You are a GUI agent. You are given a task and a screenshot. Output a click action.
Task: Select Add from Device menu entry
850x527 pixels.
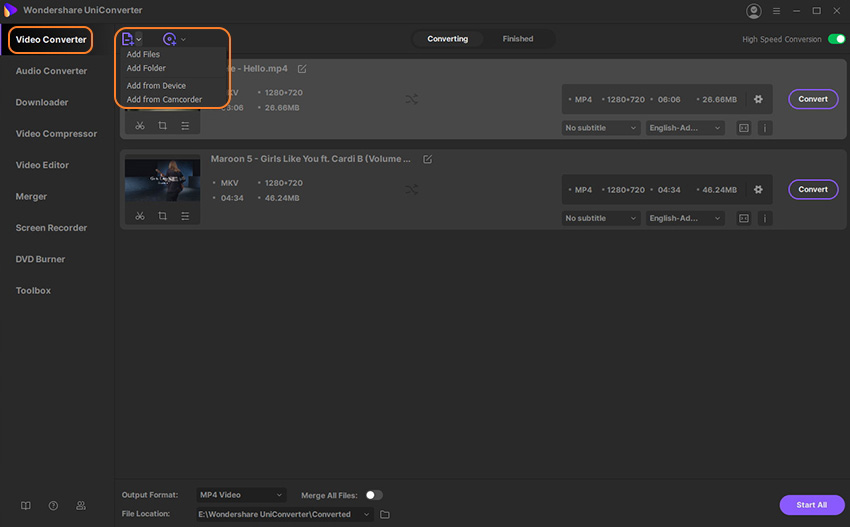[x=156, y=86]
